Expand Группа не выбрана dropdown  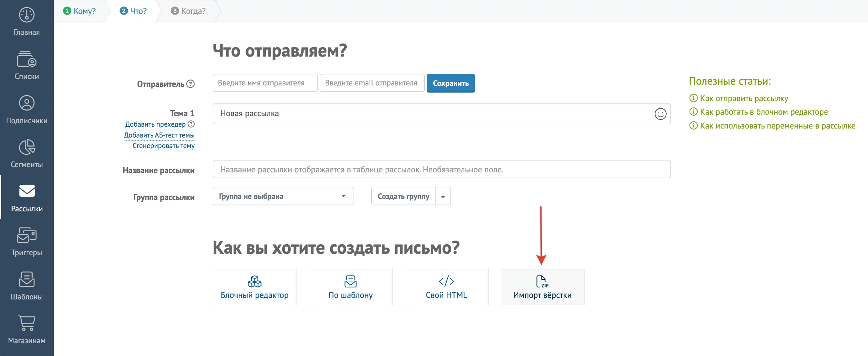click(x=283, y=196)
